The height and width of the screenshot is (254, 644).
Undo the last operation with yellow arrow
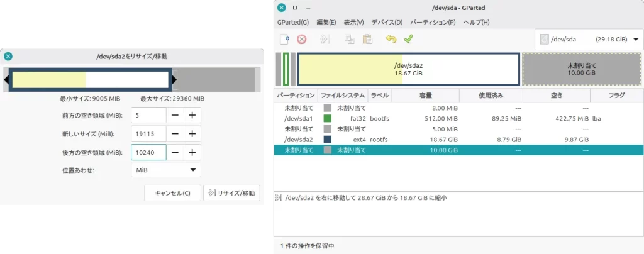(x=391, y=39)
